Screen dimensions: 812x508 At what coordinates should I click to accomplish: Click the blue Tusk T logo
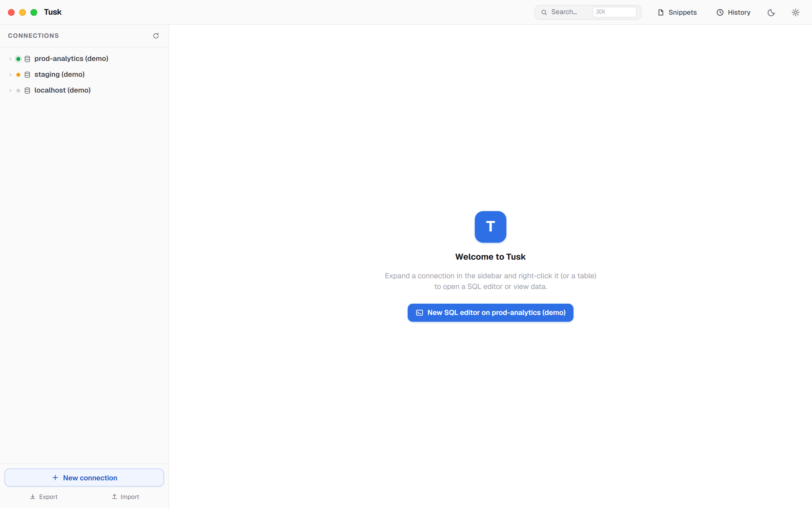[x=490, y=227]
